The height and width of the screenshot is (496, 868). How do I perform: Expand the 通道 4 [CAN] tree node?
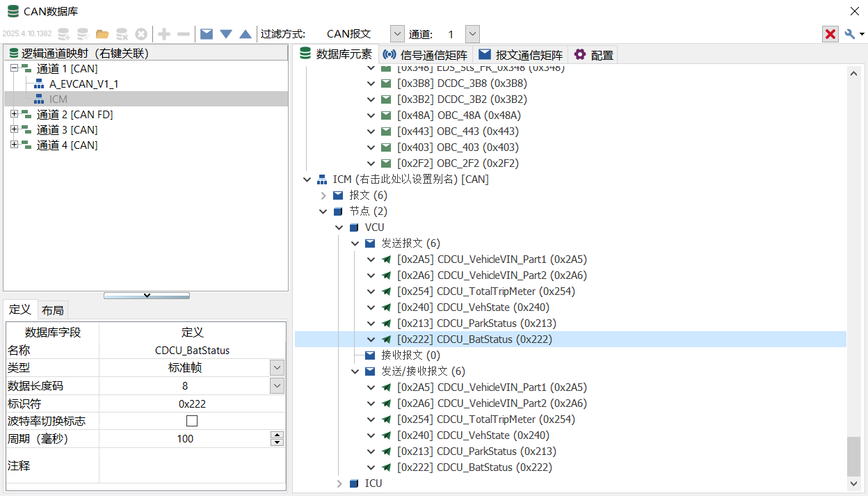14,145
